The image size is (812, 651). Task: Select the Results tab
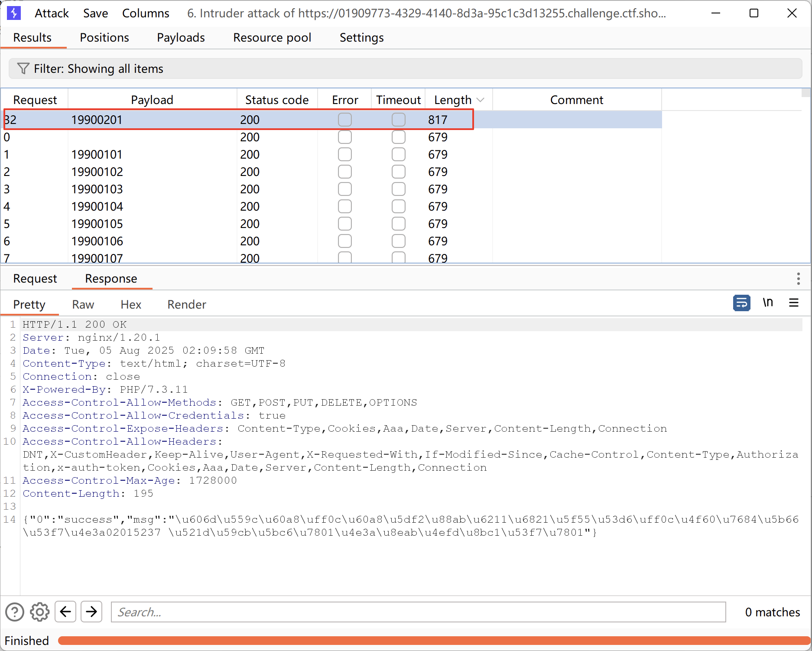32,38
